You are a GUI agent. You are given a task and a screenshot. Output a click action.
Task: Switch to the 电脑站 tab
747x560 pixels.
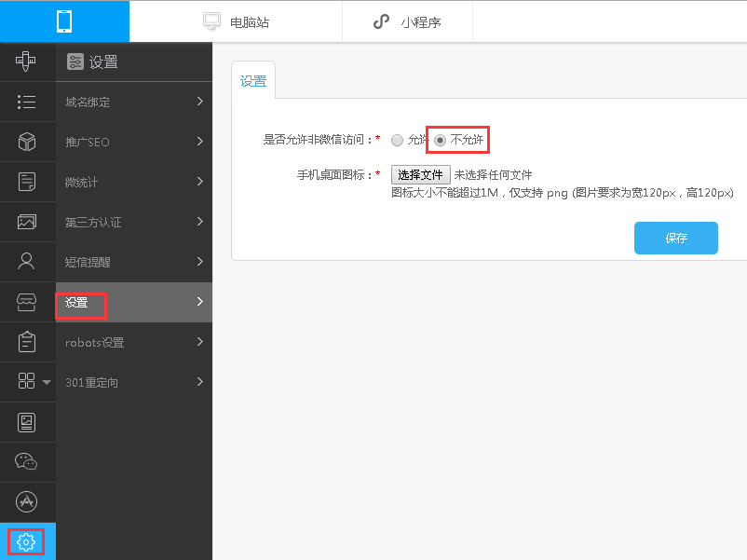pyautogui.click(x=236, y=21)
